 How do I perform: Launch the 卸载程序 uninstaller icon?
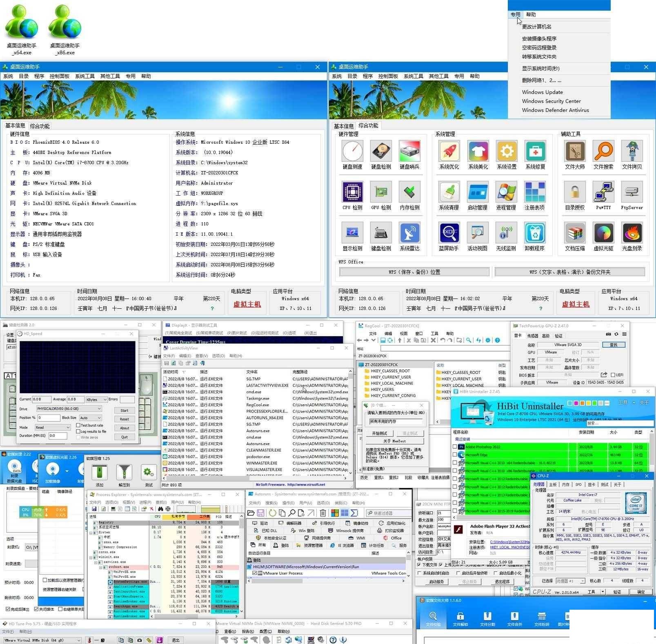pyautogui.click(x=535, y=233)
